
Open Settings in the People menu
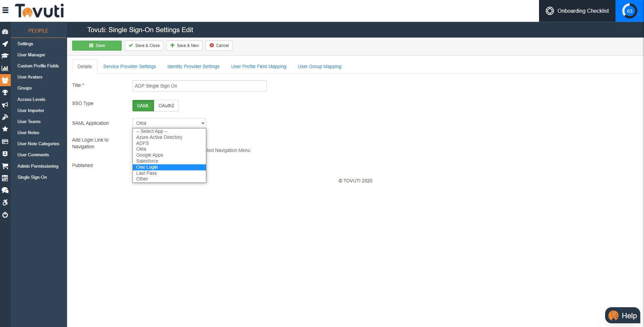click(25, 44)
